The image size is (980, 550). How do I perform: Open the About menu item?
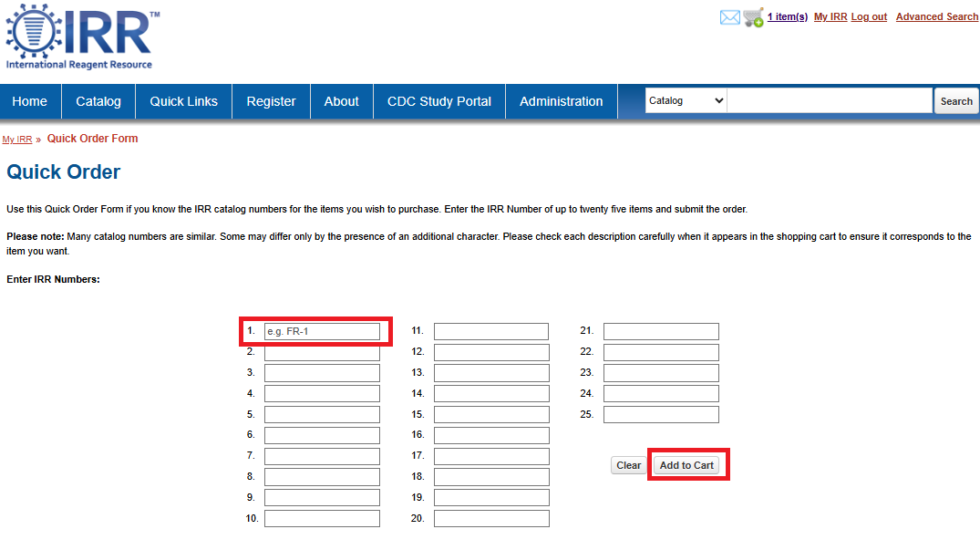tap(341, 101)
